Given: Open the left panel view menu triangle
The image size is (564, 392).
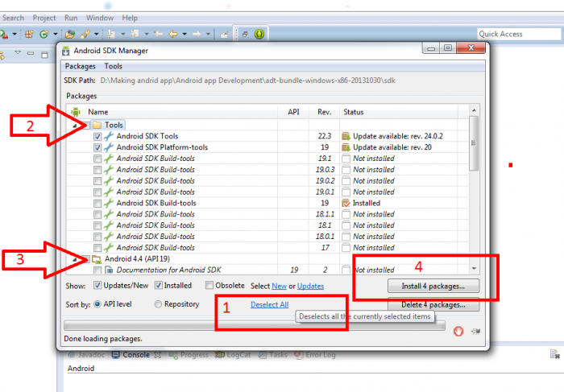Looking at the screenshot, I should (x=18, y=52).
